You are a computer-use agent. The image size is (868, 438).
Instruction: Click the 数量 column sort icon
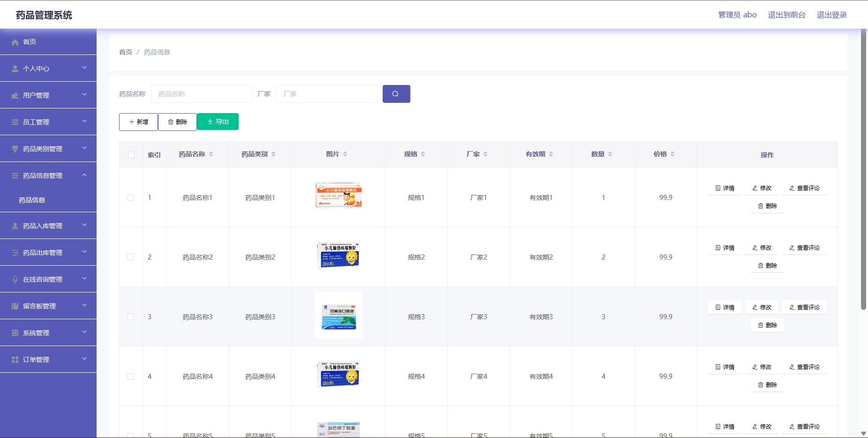pos(610,154)
